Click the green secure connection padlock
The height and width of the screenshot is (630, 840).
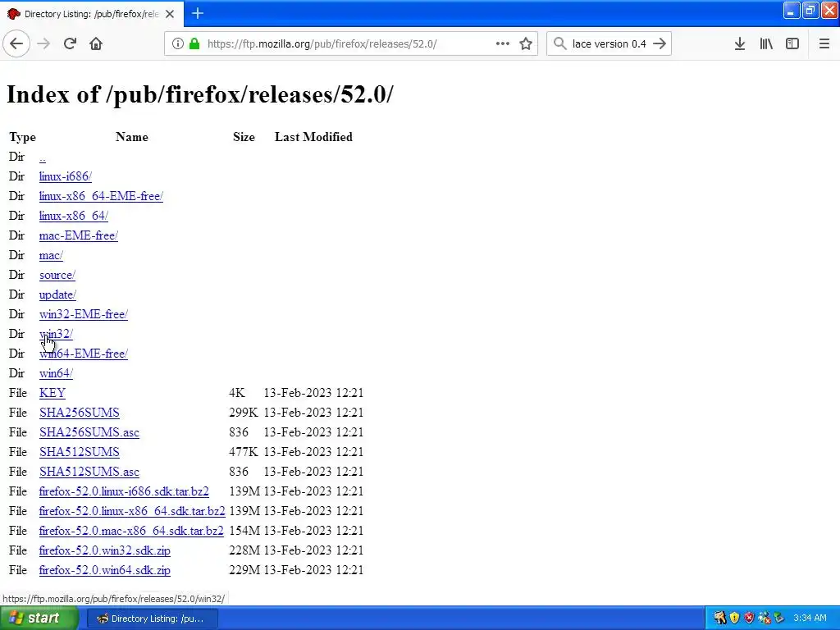click(x=194, y=43)
